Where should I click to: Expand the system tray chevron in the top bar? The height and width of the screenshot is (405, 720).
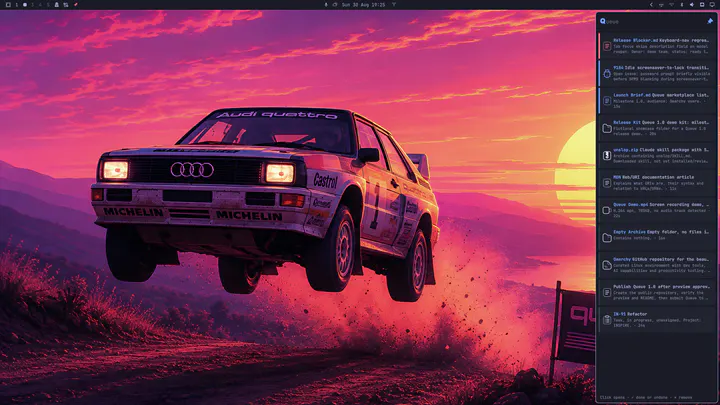651,5
